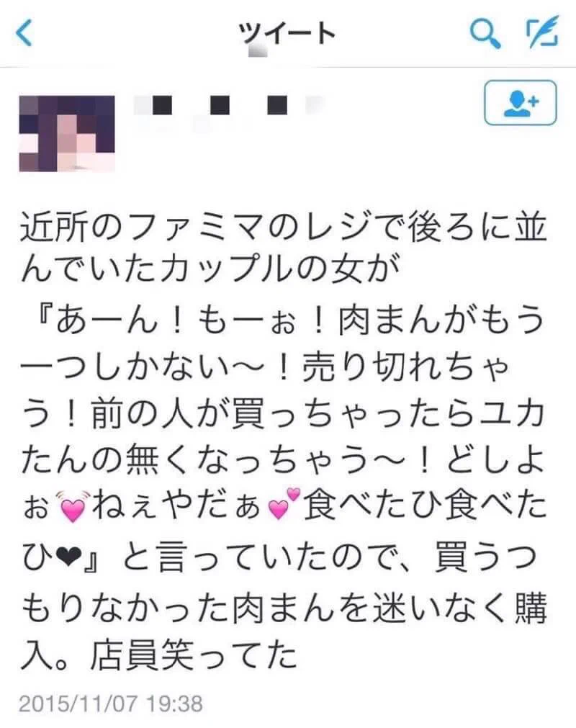Follow this user with the person-plus button
The image size is (576, 728).
point(520,102)
